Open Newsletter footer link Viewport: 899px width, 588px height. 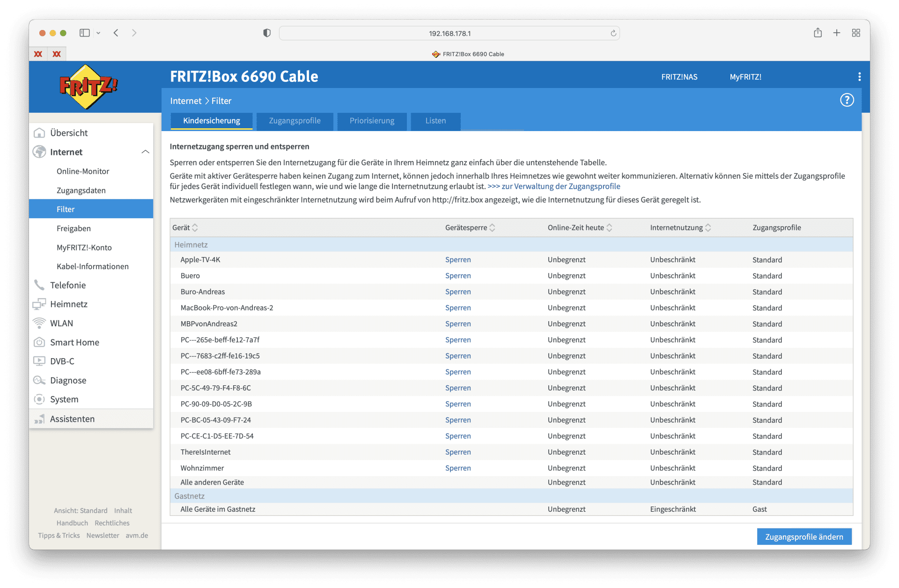(x=103, y=536)
